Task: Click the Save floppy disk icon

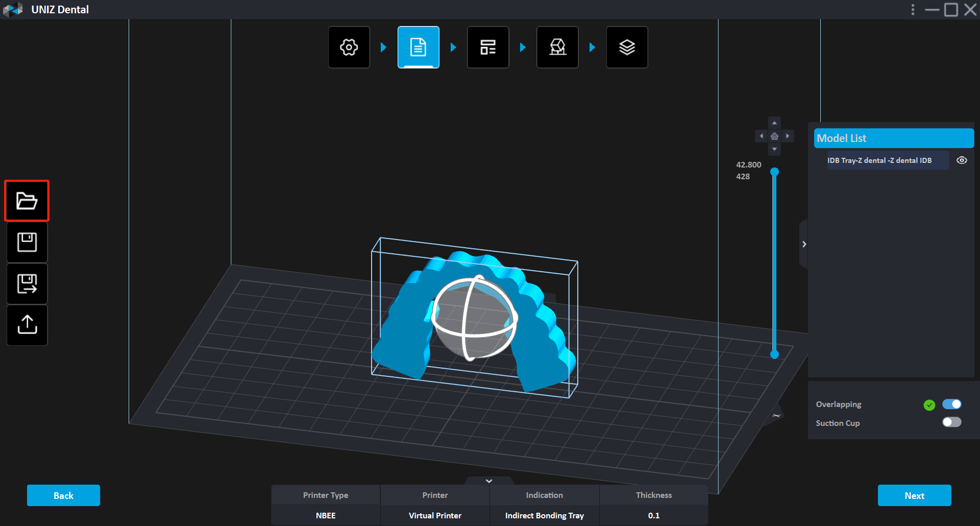Action: point(27,242)
